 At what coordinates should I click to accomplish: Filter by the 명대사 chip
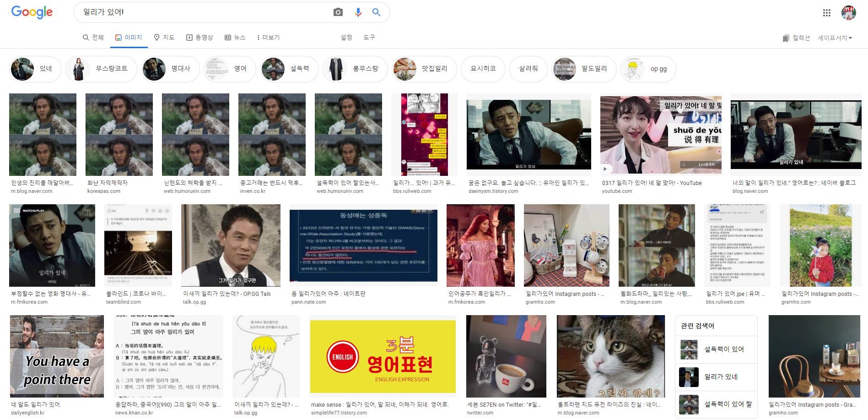pos(170,69)
